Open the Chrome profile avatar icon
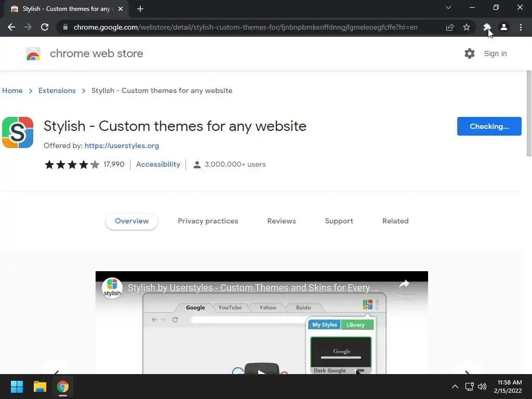This screenshot has height=399, width=532. [504, 27]
